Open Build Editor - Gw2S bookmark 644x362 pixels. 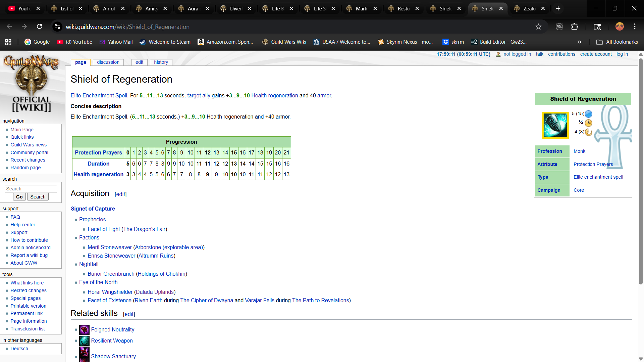499,42
